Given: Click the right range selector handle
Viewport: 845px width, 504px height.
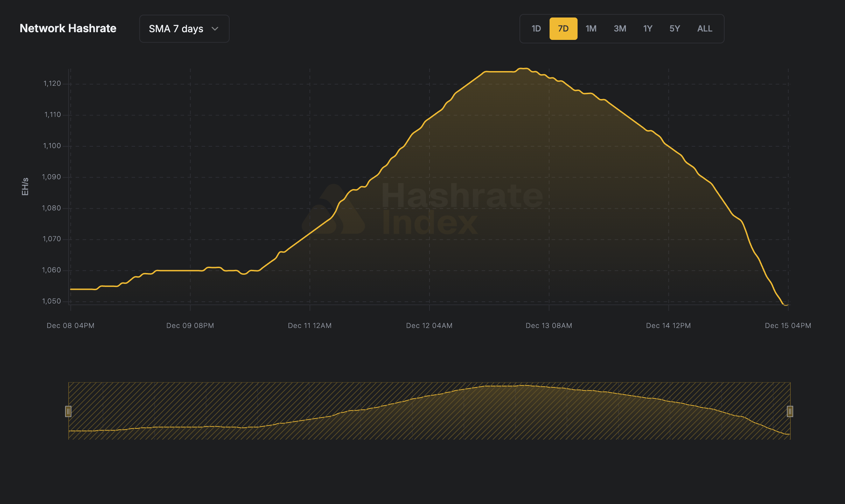Looking at the screenshot, I should (x=789, y=412).
